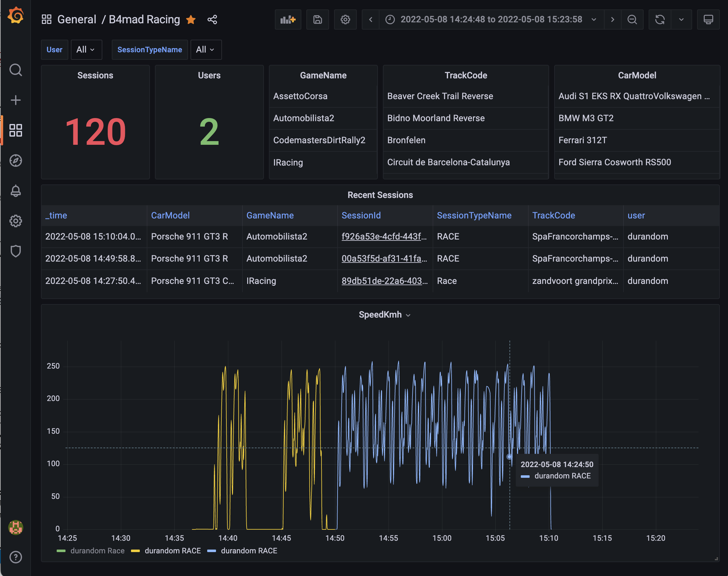Toggle the green durandom Race legend series
Viewport: 728px width, 576px height.
(97, 551)
